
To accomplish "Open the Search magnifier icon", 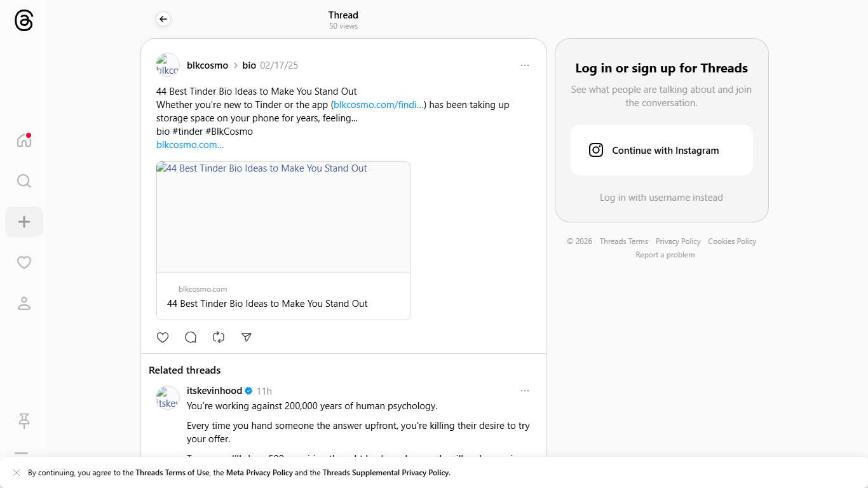I will tap(24, 181).
